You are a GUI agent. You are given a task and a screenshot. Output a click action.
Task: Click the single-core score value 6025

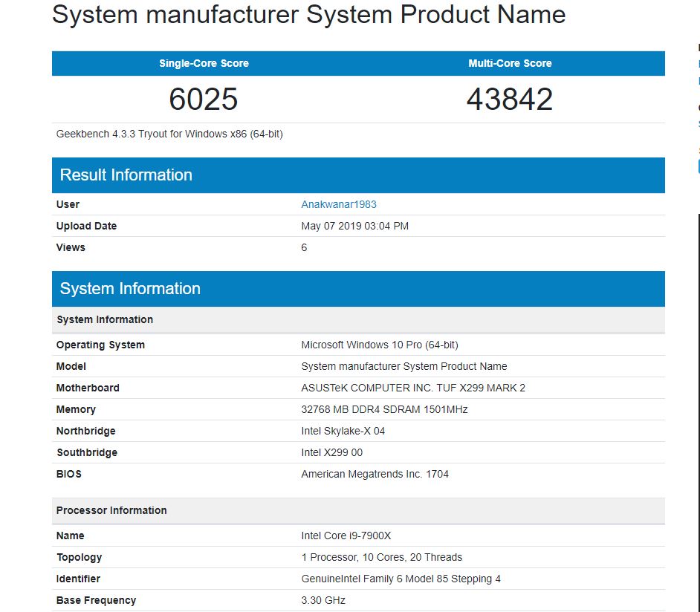click(204, 99)
